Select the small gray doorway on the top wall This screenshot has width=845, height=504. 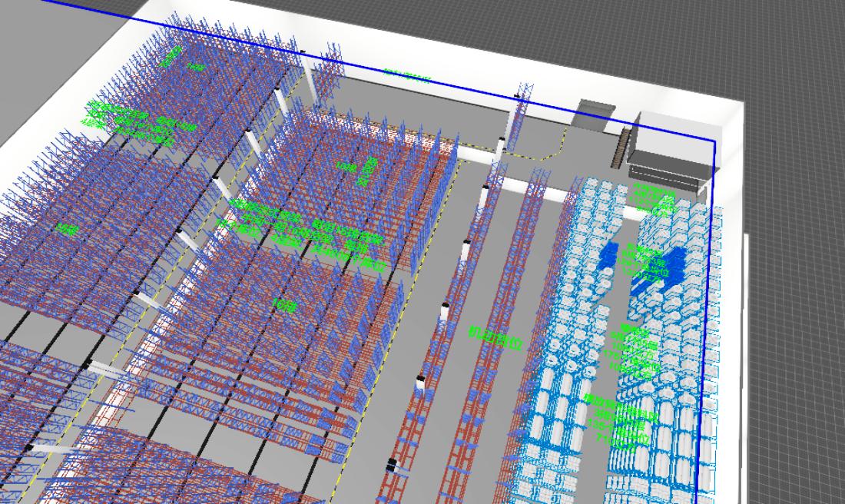pos(592,116)
